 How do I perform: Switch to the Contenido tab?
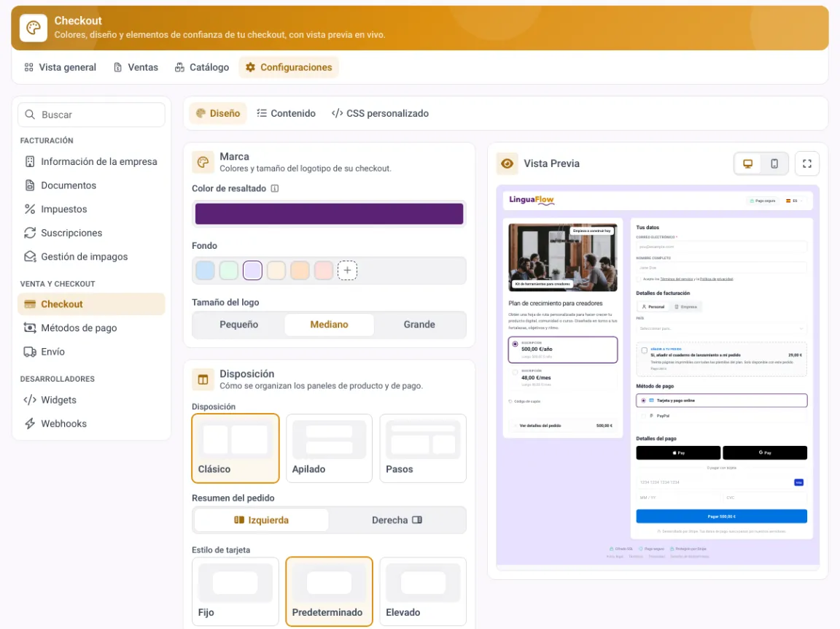point(286,113)
